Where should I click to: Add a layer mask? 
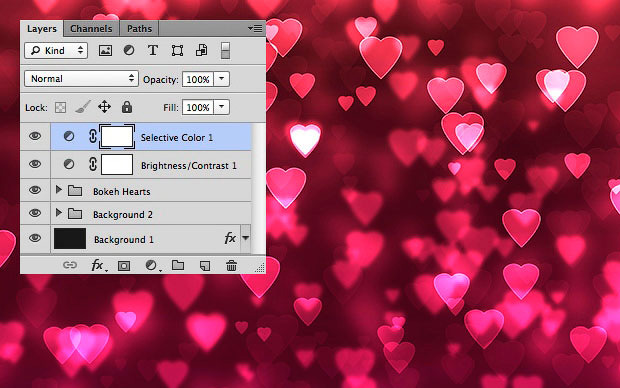[x=124, y=266]
